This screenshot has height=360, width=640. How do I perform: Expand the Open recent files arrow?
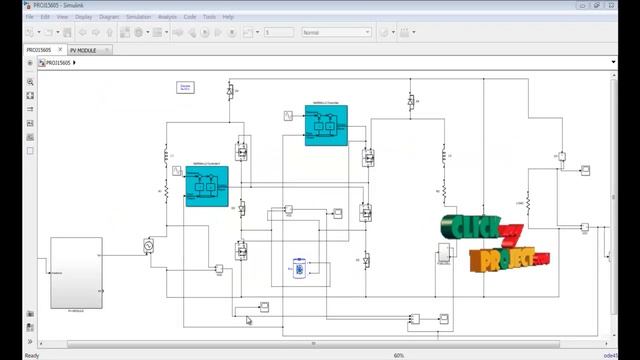click(58, 32)
